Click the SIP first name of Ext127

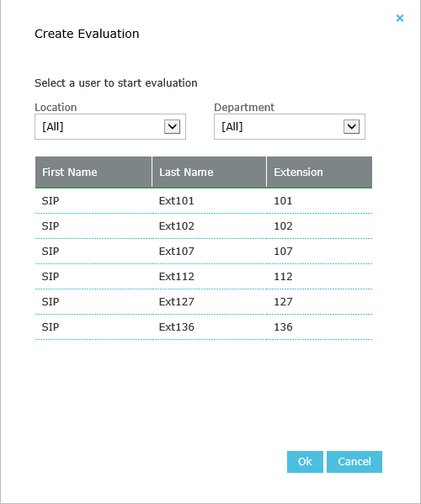click(51, 302)
